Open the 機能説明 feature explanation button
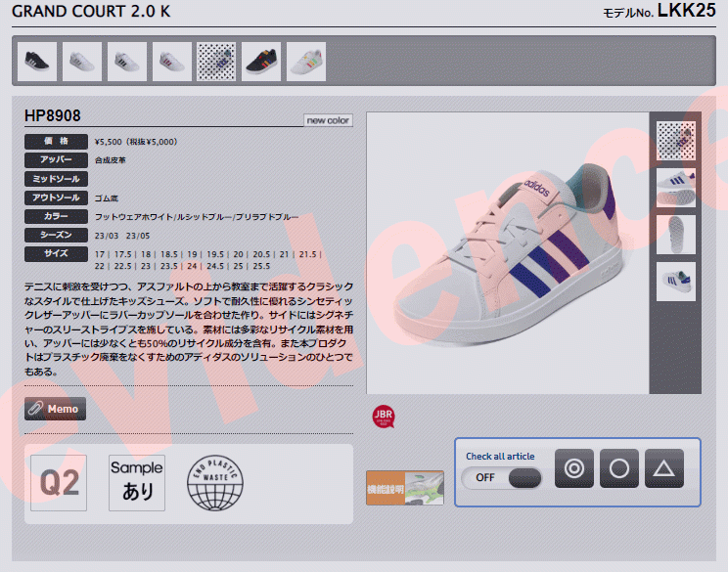The height and width of the screenshot is (572, 728). (405, 488)
